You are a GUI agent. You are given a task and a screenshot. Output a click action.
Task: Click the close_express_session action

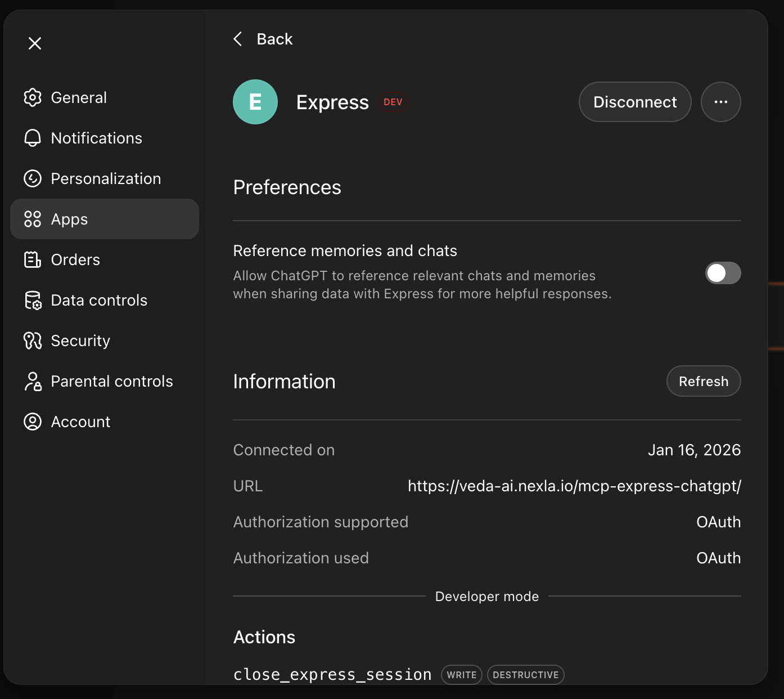[332, 674]
